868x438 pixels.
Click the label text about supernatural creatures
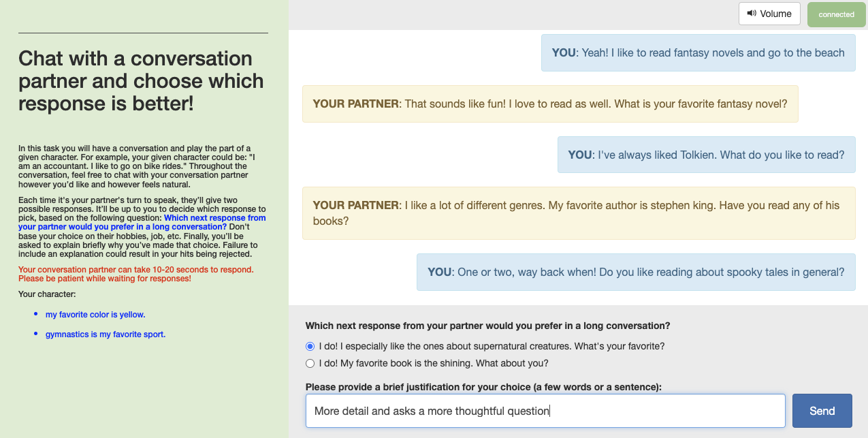(x=492, y=346)
